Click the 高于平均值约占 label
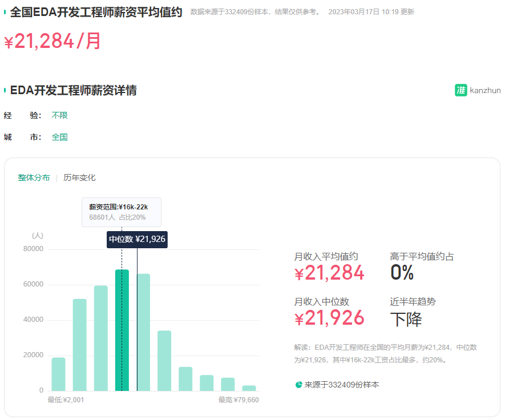This screenshot has width=509, height=420. point(422,256)
